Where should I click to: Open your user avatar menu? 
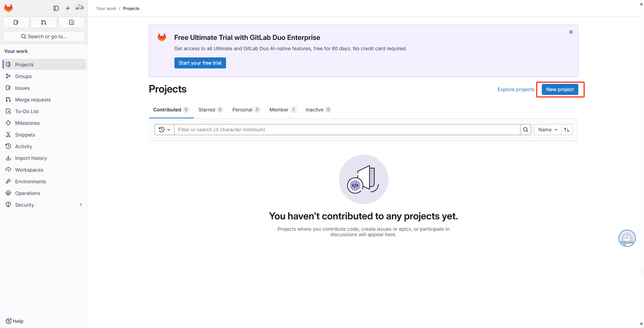(79, 8)
